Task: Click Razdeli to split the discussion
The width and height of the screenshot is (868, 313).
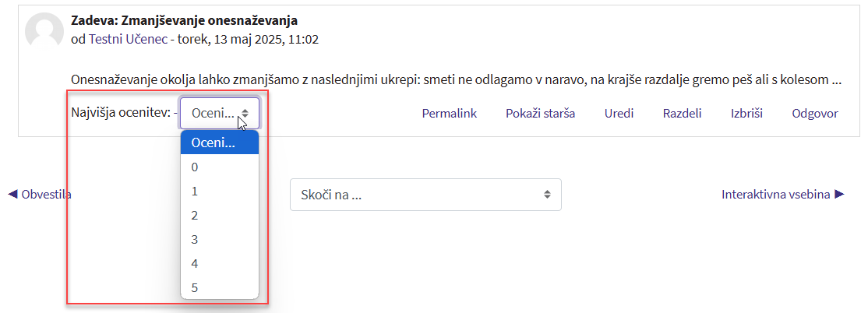Action: 682,113
